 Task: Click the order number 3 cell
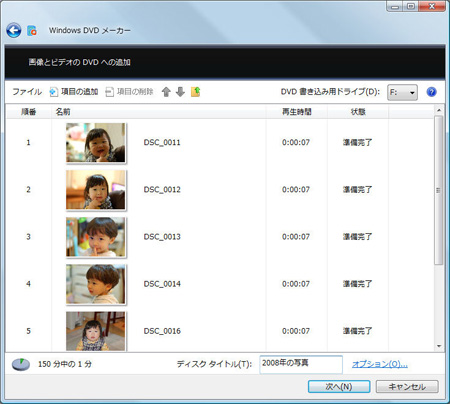28,237
